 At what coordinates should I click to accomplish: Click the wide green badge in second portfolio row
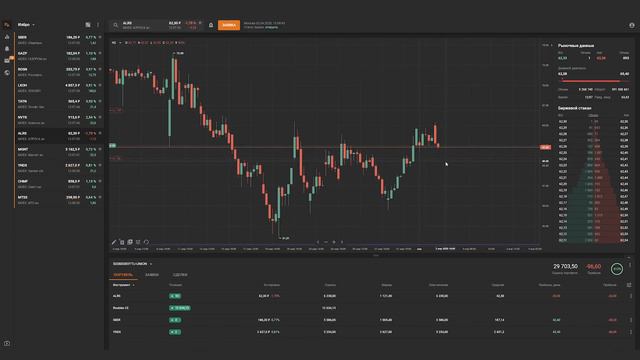pos(180,308)
